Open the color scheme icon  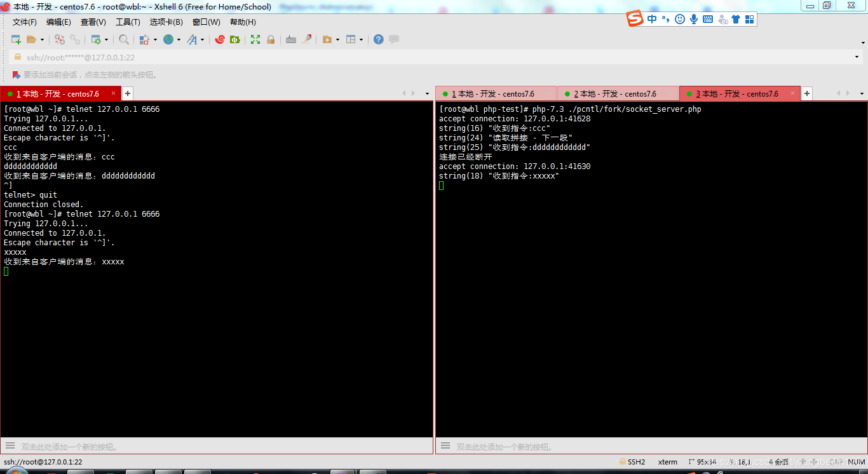(144, 39)
